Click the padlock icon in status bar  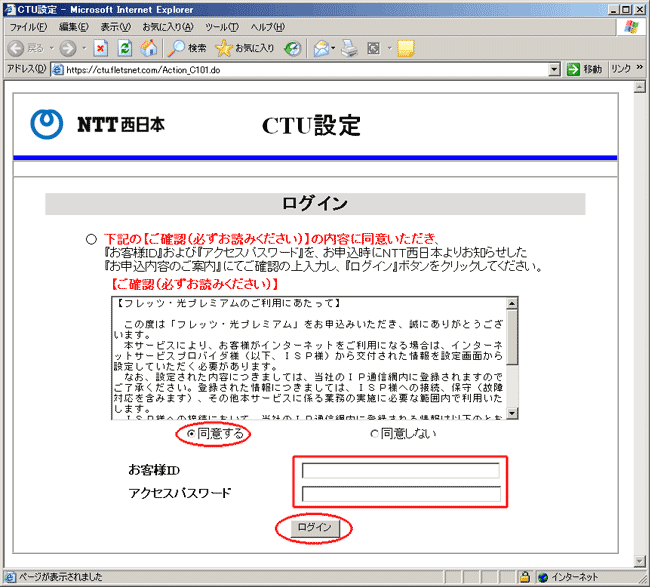525,577
